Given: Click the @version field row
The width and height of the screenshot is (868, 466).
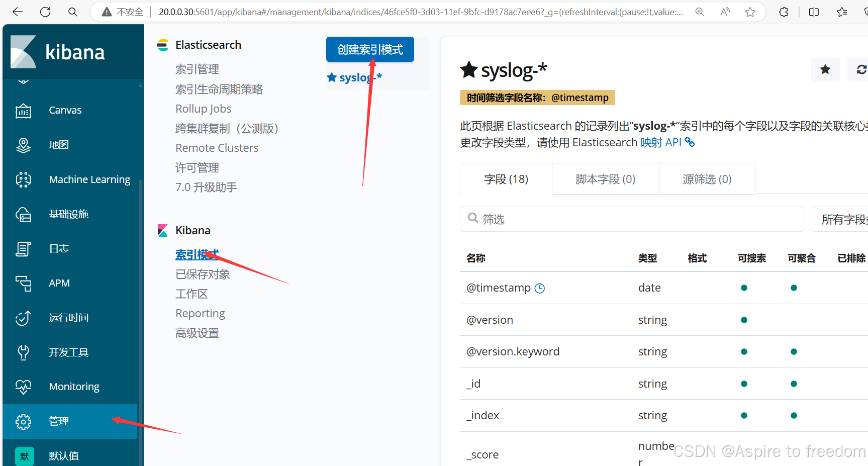Looking at the screenshot, I should pyautogui.click(x=664, y=320).
